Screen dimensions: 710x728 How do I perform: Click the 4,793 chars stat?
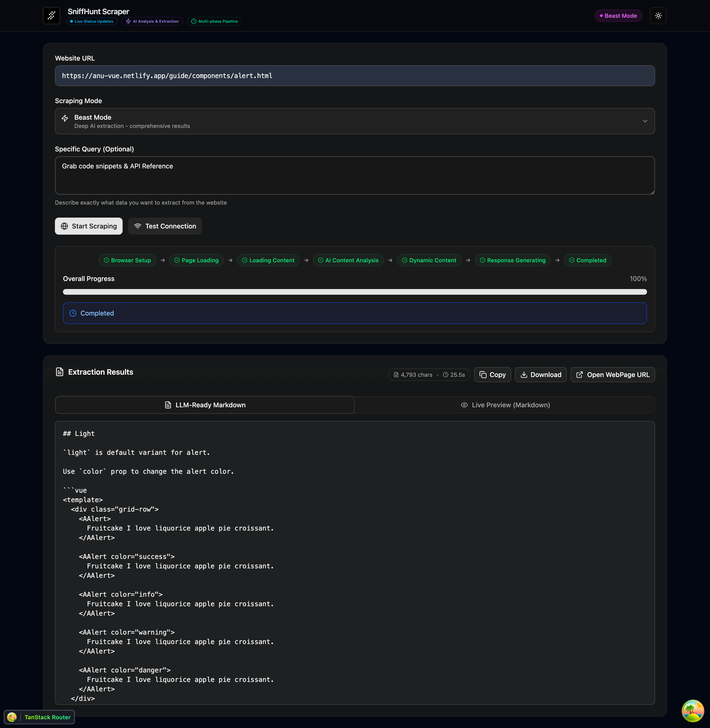tap(413, 375)
